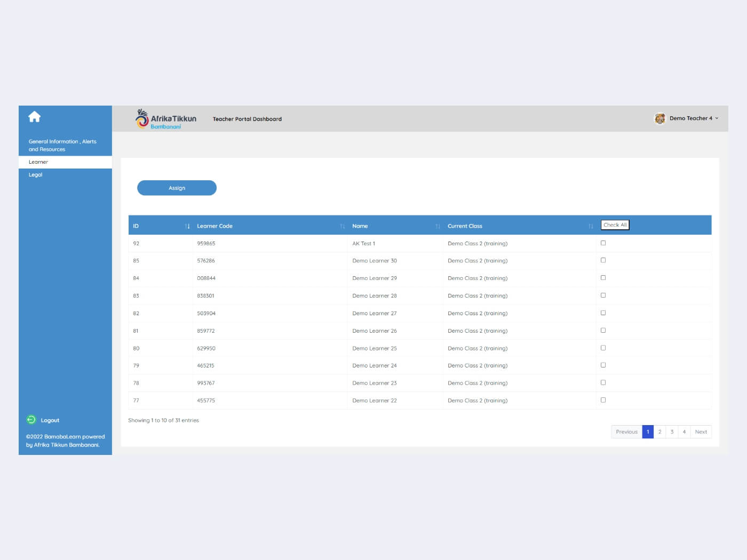Click the green Logout arrow icon
This screenshot has height=560, width=747.
pos(31,420)
